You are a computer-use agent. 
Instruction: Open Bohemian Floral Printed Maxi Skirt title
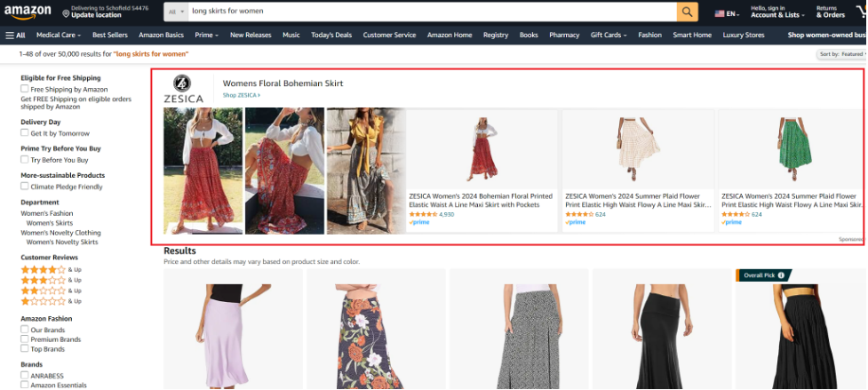tap(481, 200)
